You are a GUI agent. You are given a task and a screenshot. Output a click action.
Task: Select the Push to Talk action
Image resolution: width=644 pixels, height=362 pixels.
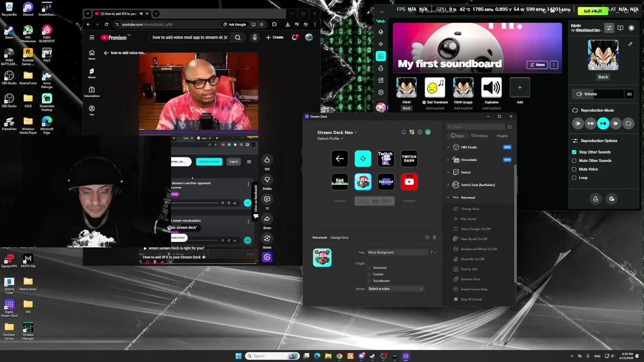469,269
